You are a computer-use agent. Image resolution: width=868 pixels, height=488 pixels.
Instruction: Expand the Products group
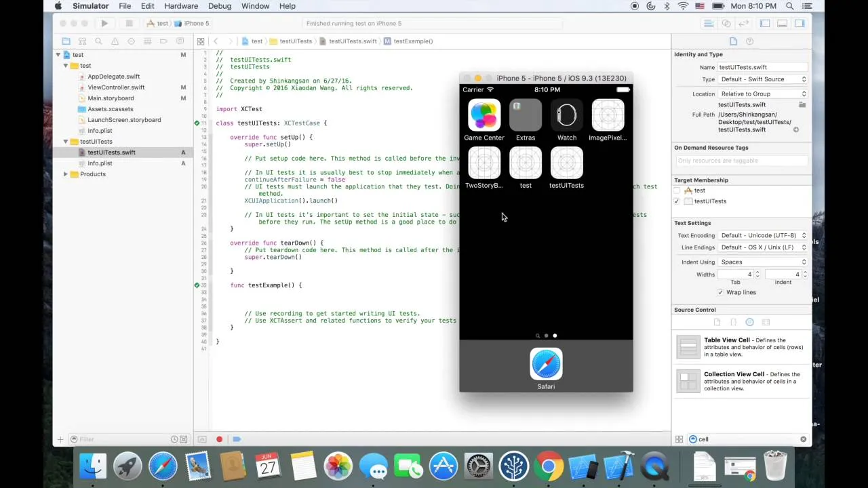[66, 174]
